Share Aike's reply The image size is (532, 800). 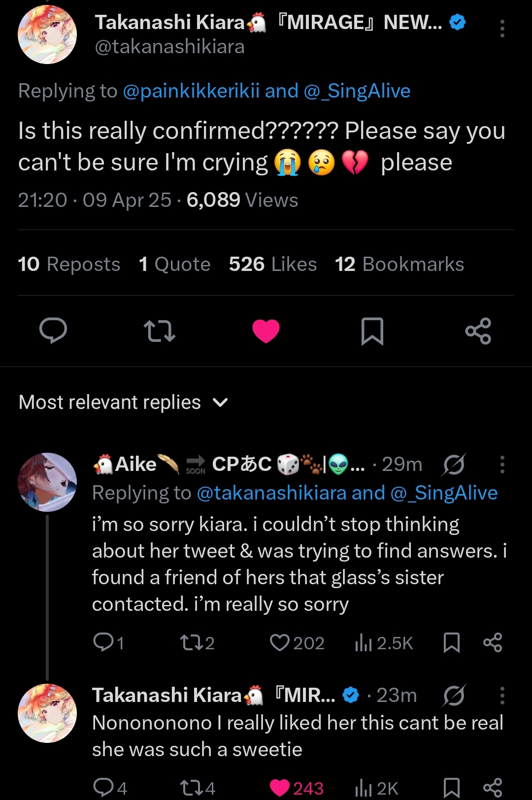tap(492, 642)
